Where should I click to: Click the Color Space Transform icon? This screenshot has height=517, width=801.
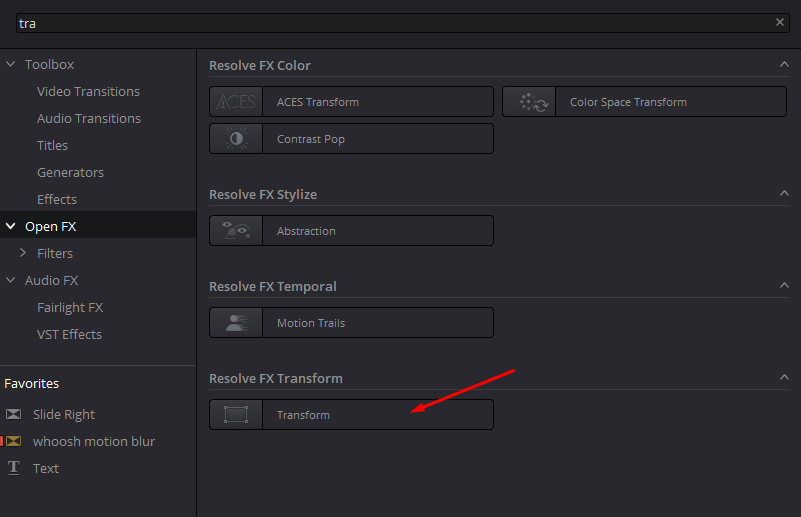point(528,102)
